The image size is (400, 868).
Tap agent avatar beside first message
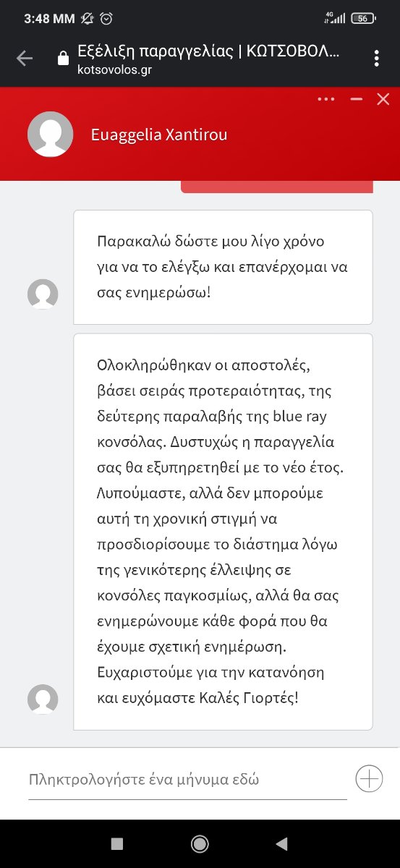[43, 294]
